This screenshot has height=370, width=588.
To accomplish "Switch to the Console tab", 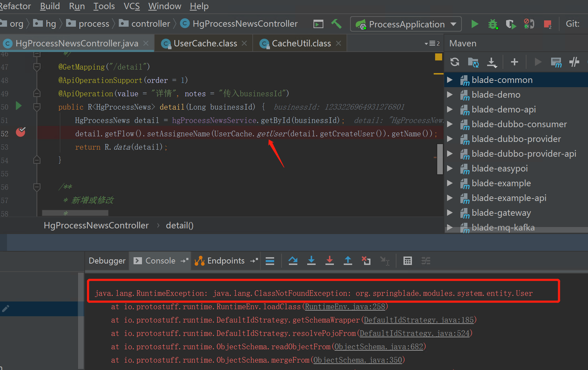I will (x=160, y=261).
